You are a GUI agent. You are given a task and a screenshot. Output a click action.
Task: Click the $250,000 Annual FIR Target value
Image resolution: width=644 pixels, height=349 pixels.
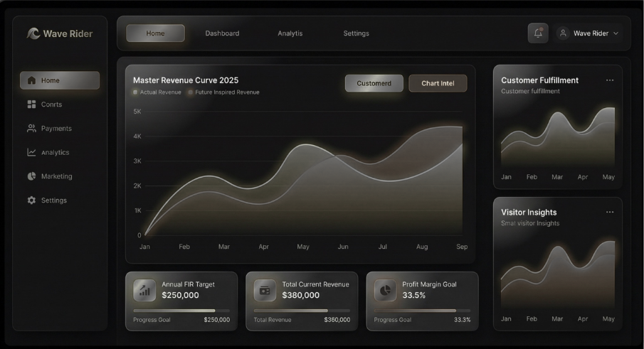(180, 295)
